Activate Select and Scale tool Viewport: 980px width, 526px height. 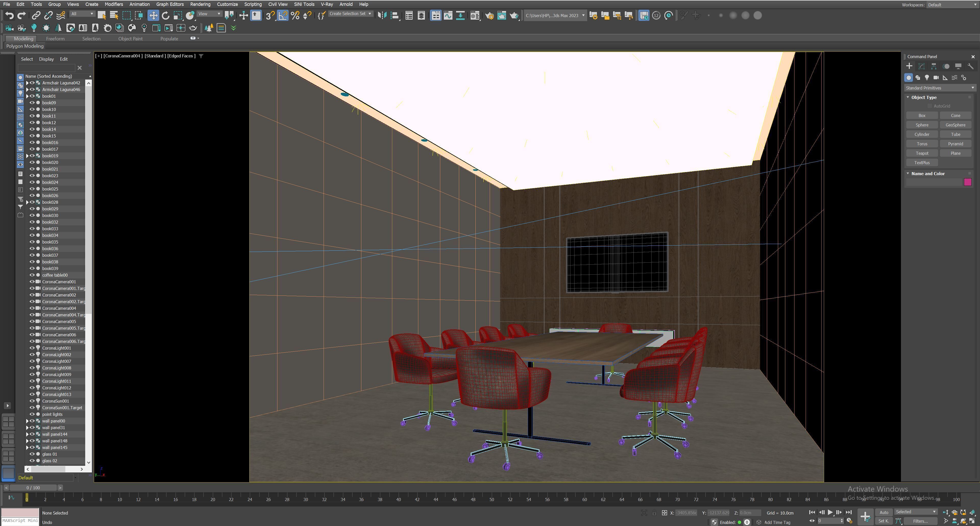[x=178, y=16]
